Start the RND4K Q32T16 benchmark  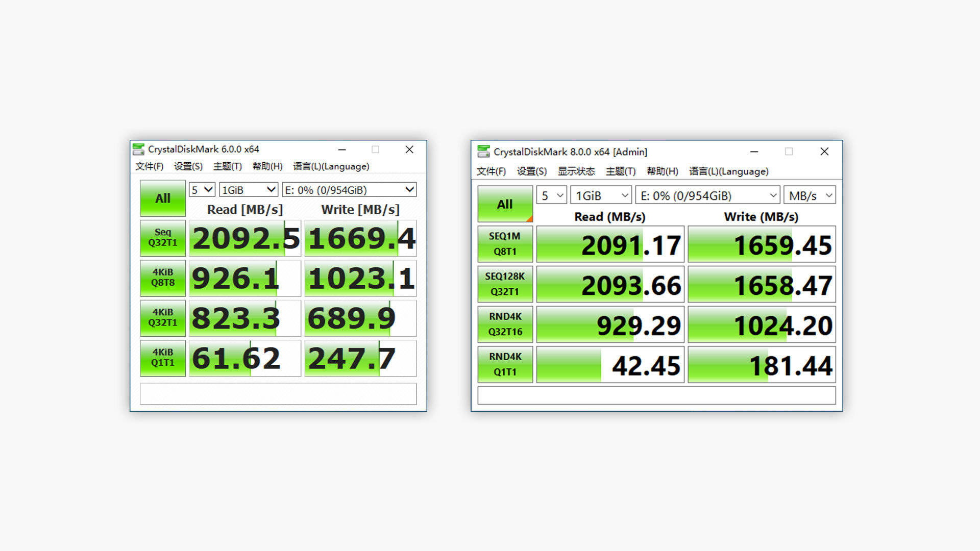click(505, 324)
